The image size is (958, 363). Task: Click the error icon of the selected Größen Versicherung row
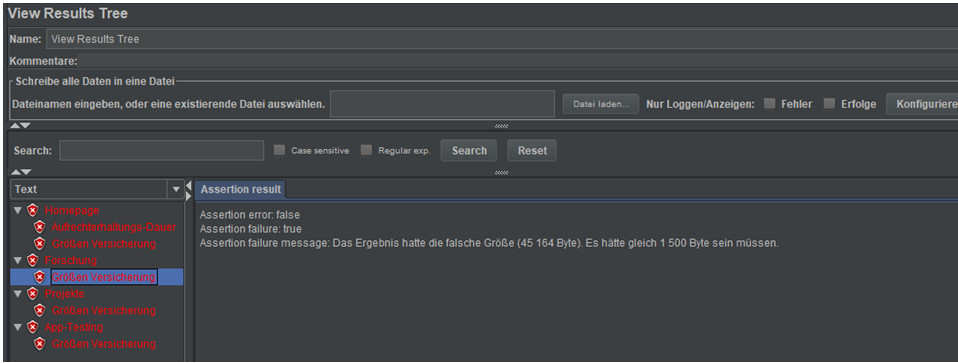[x=40, y=277]
